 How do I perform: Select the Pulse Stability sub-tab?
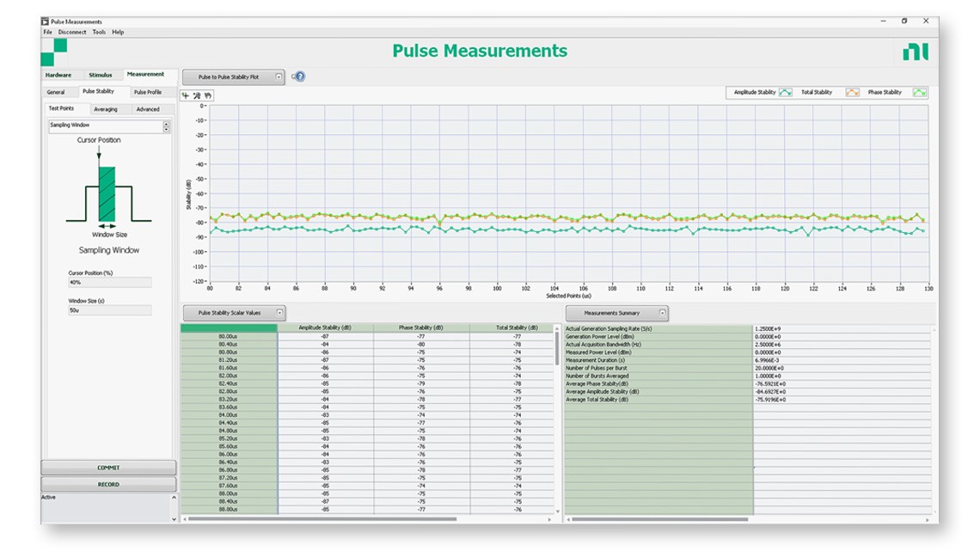[98, 91]
